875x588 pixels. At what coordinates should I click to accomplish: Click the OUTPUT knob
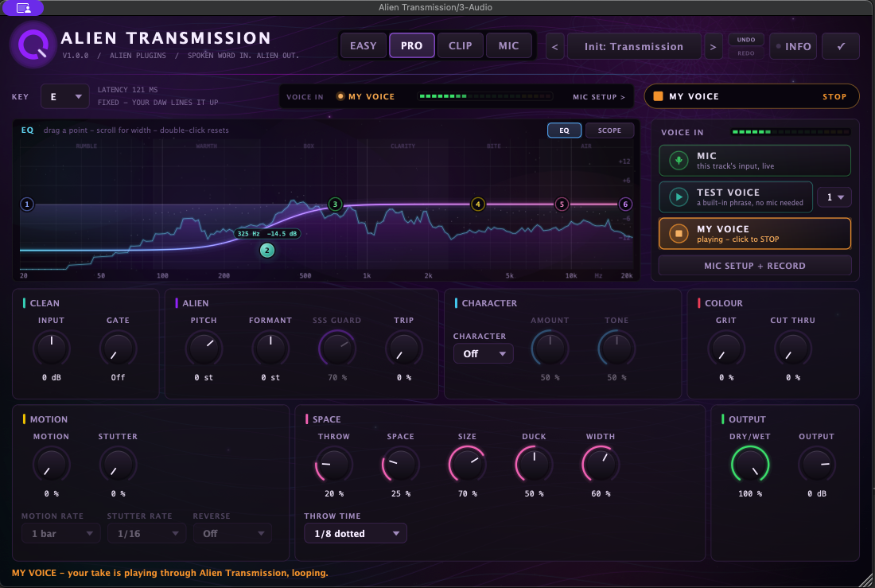pos(816,465)
